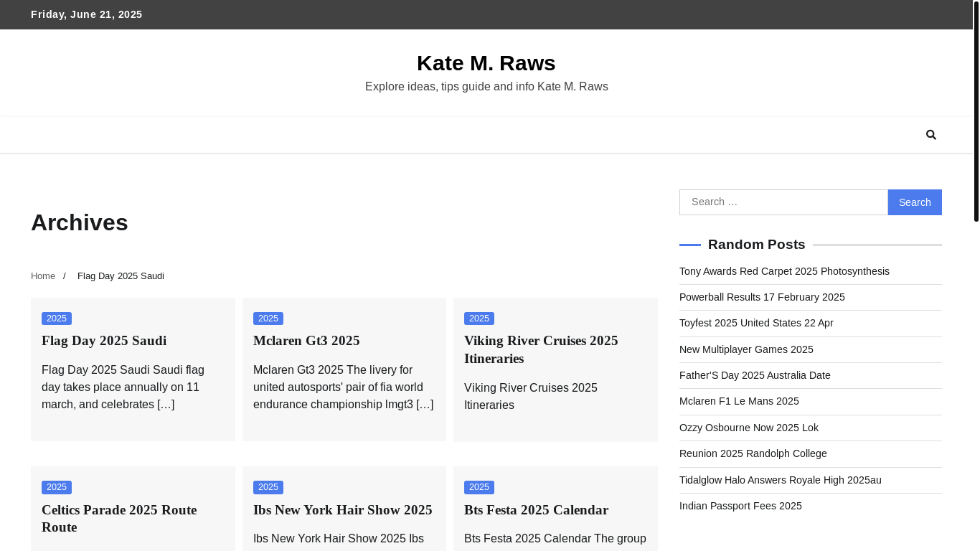Open the Mclaren Gt3 2025 article title
This screenshot has width=980, height=551.
(306, 341)
